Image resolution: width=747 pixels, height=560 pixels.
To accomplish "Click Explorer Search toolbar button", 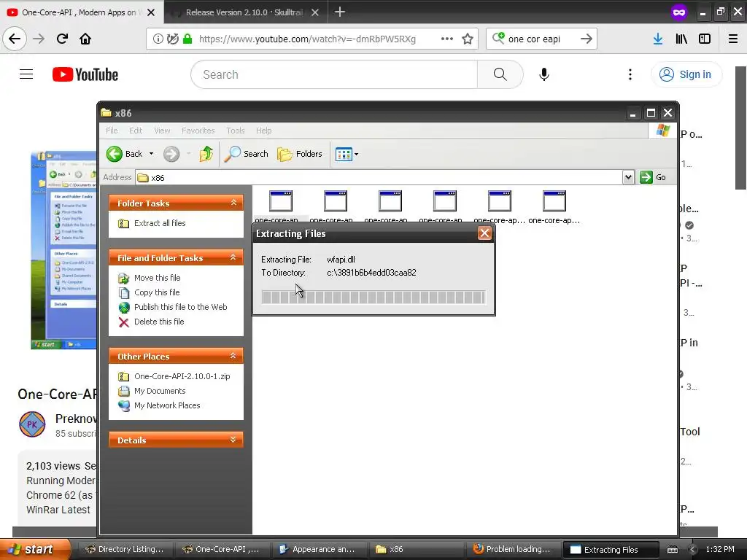I will (247, 154).
